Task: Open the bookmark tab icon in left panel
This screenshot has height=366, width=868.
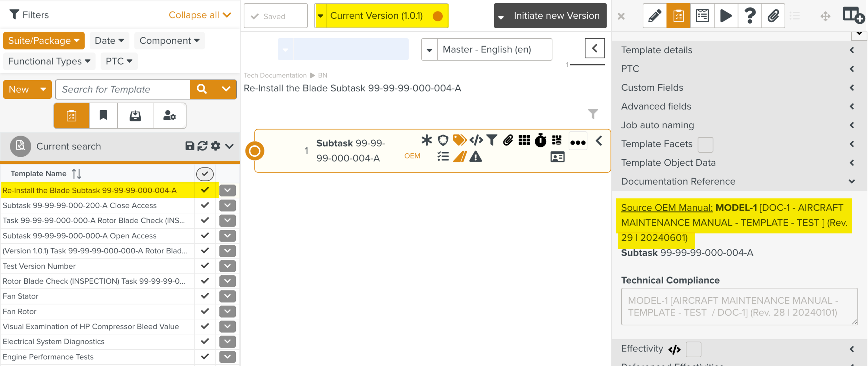Action: 103,116
